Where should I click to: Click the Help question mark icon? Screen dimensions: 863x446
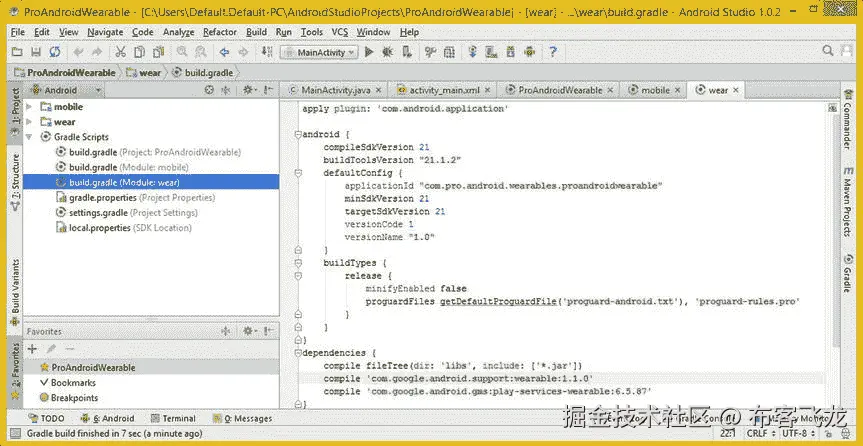click(x=553, y=52)
